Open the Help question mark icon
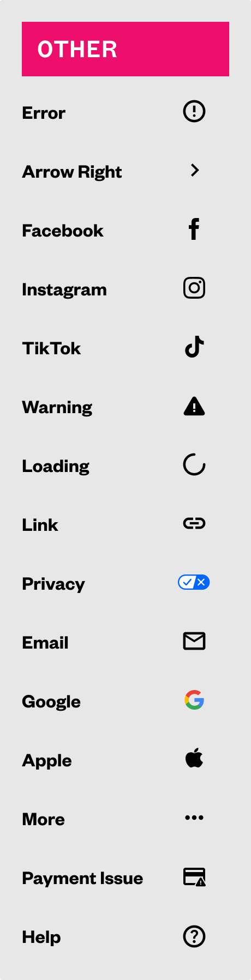The width and height of the screenshot is (251, 980). click(194, 936)
